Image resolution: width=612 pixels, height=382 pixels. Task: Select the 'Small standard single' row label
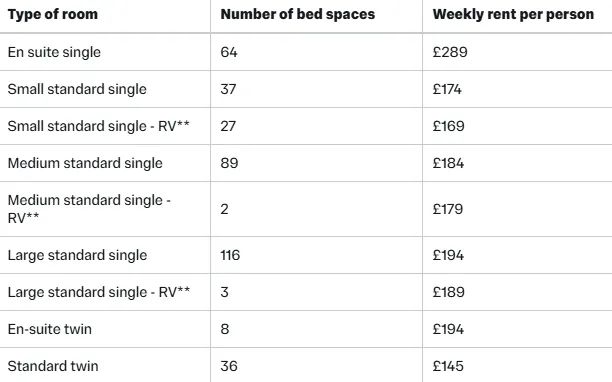tap(77, 89)
